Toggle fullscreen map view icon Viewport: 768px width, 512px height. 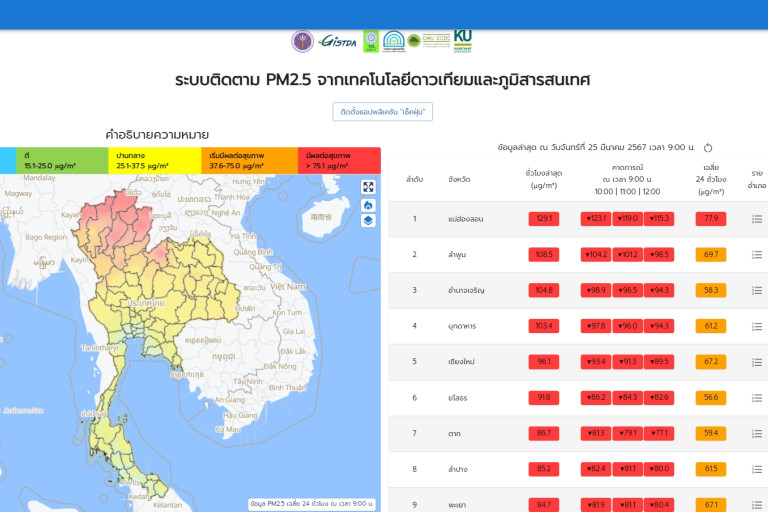[368, 187]
